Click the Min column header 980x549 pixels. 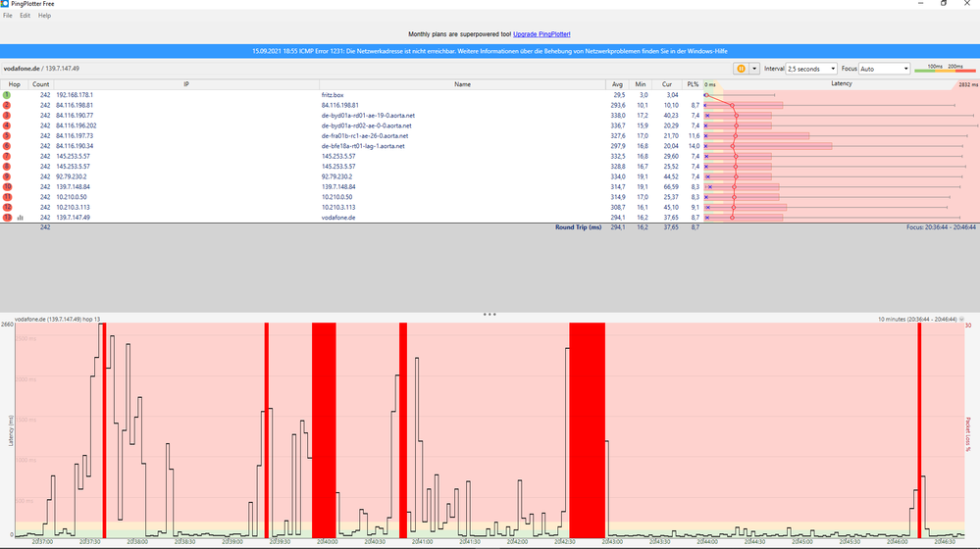coord(640,84)
